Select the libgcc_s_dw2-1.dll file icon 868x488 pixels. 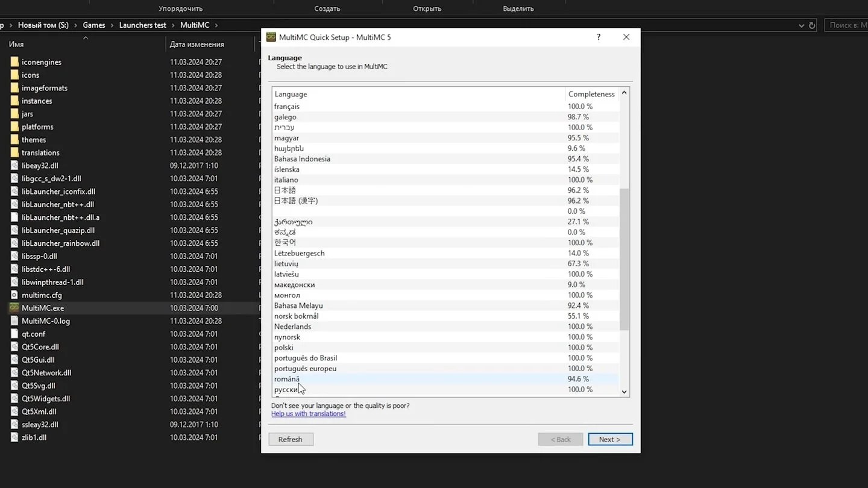tap(14, 179)
